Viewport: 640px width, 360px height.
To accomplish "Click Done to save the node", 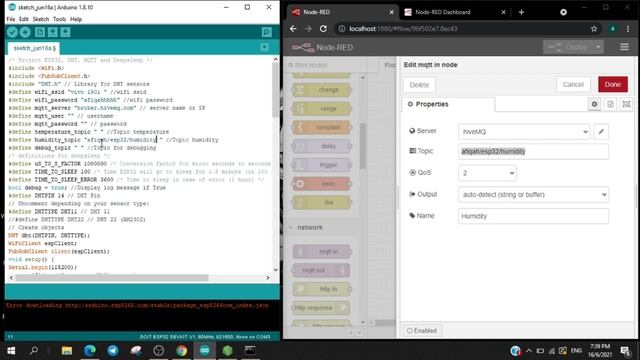I will pos(613,84).
